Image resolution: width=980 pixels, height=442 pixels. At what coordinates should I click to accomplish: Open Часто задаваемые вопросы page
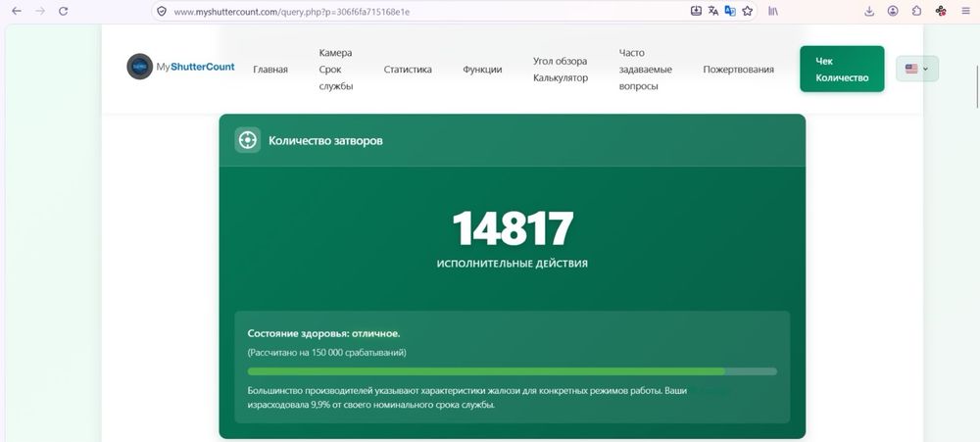pos(646,70)
